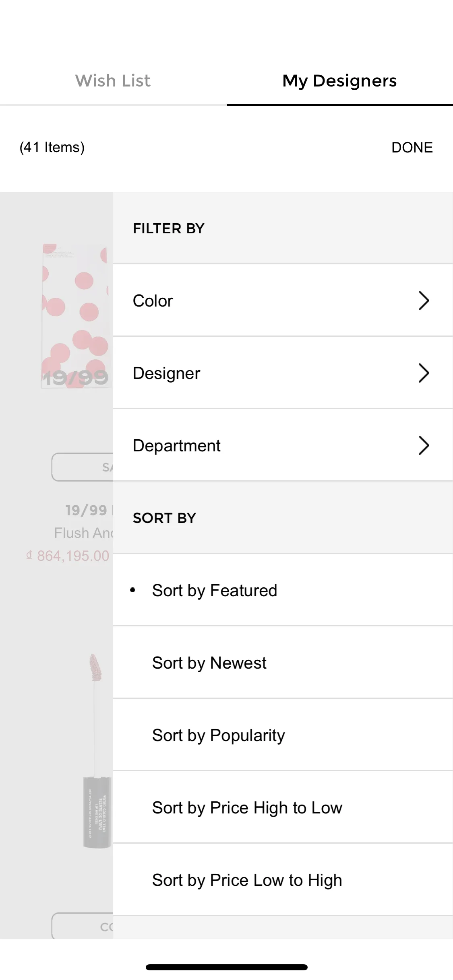Switch to the Wish List tab
Viewport: 453px width, 980px height.
pos(113,81)
